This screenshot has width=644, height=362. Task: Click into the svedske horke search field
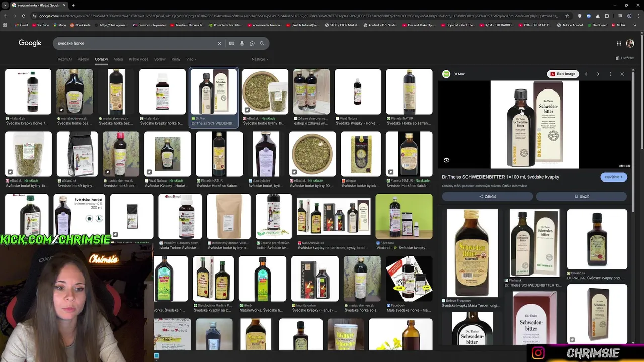[x=136, y=43]
